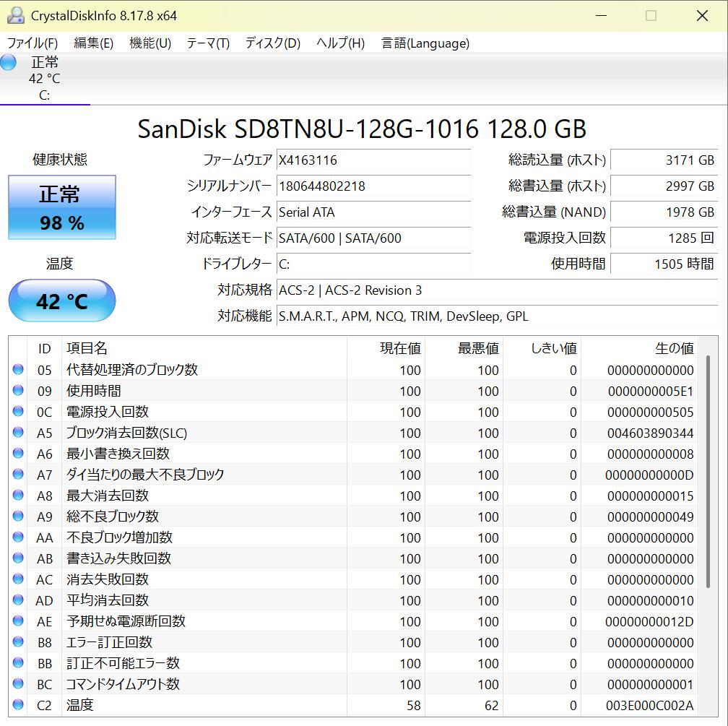
Task: Click status icon for row A8 最大消去回数
Action: click(x=18, y=495)
